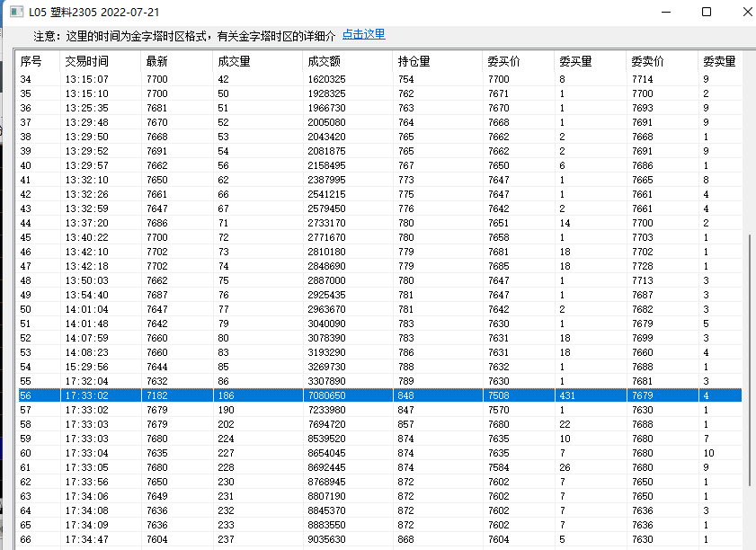This screenshot has width=756, height=550.
Task: Select row with time 17:32:04
Action: pyautogui.click(x=380, y=381)
